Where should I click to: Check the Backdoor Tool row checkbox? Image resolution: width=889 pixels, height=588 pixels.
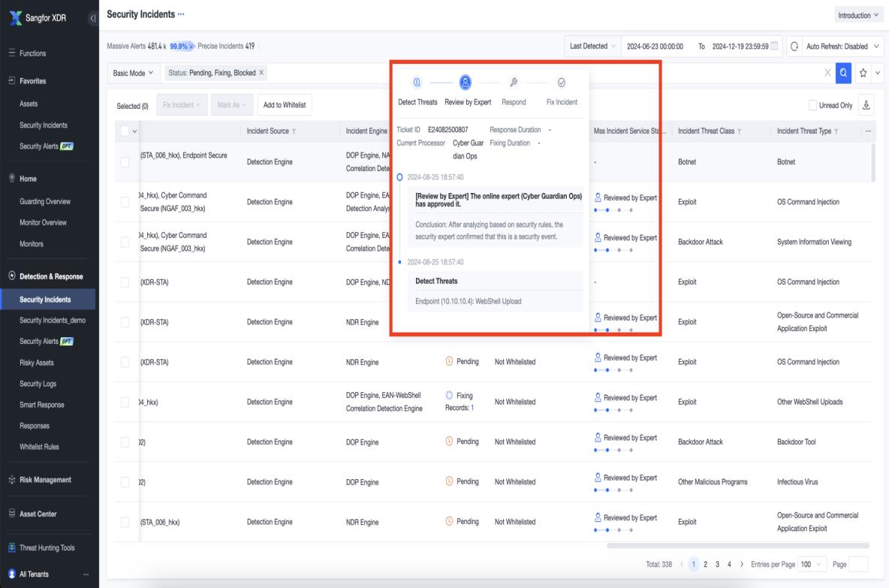tap(125, 442)
